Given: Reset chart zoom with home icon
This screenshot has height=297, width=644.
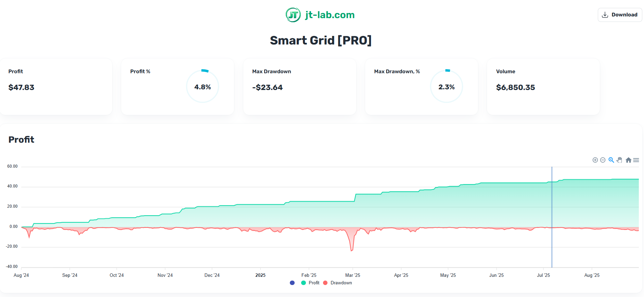Looking at the screenshot, I should 628,160.
